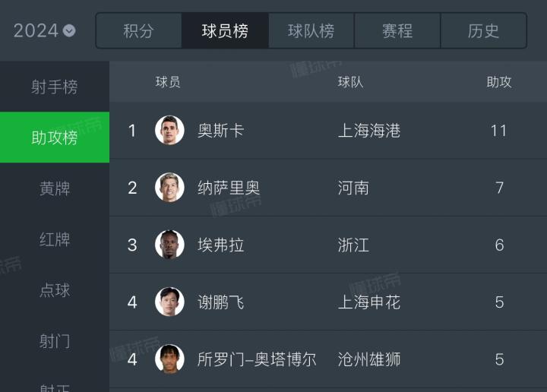This screenshot has width=547, height=392.
Task: Open the 历史 tab
Action: [483, 30]
